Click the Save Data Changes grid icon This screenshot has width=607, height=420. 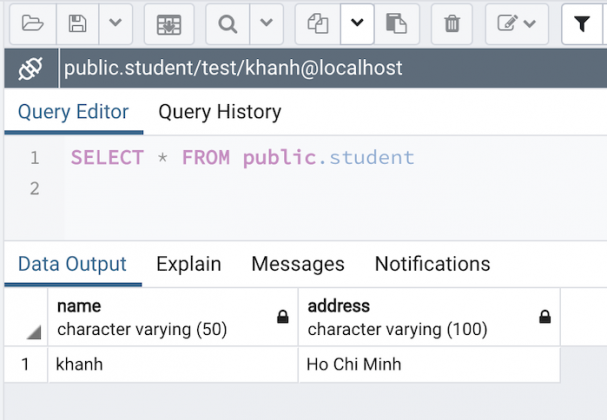pos(169,24)
